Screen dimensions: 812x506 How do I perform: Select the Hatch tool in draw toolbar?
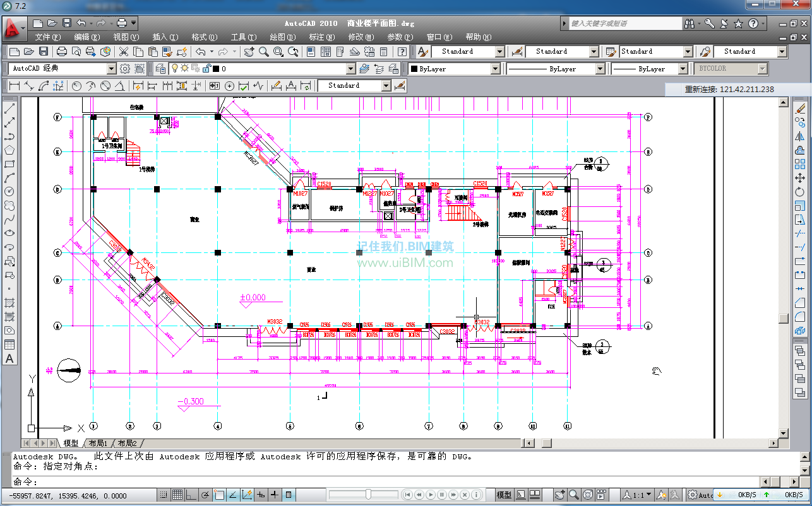[9, 303]
